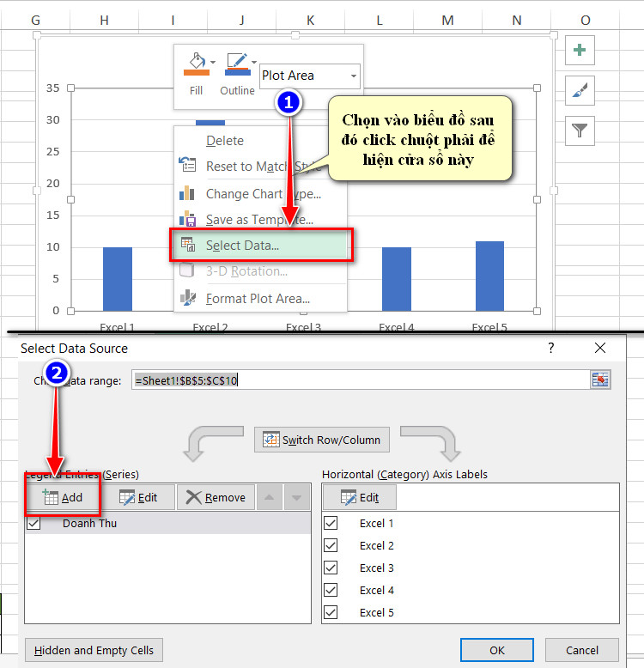Choose Select Data in context menu
This screenshot has width=644, height=668.
pos(261,245)
